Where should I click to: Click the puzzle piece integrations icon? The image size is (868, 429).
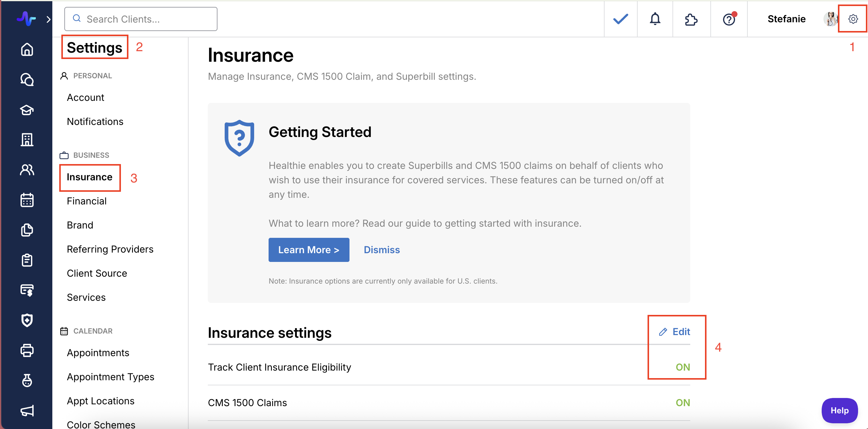[x=691, y=19]
